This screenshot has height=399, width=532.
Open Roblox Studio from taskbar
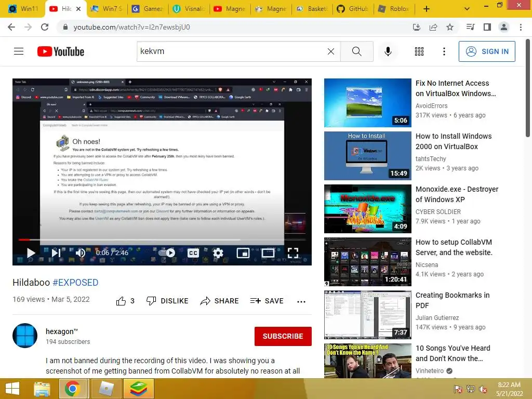point(106,389)
